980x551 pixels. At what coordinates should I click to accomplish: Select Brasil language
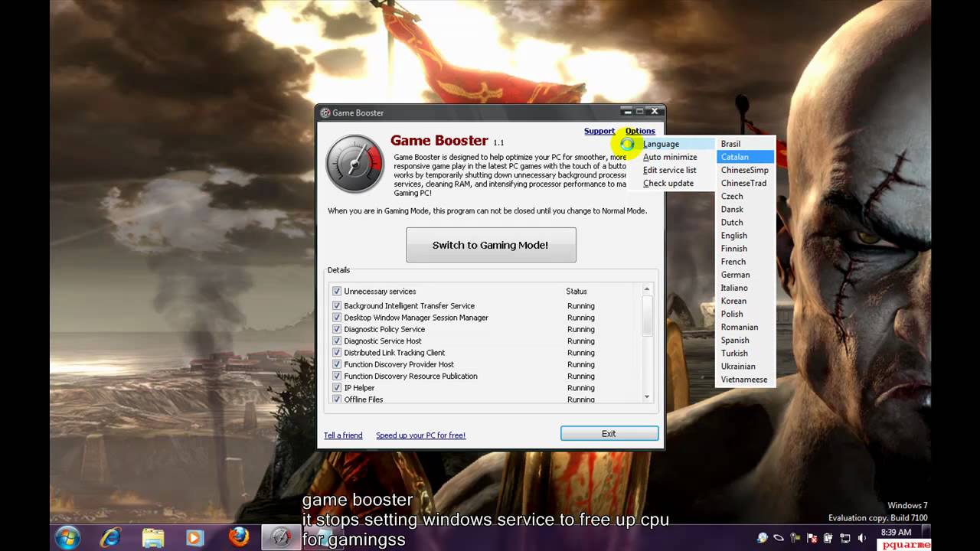click(746, 144)
